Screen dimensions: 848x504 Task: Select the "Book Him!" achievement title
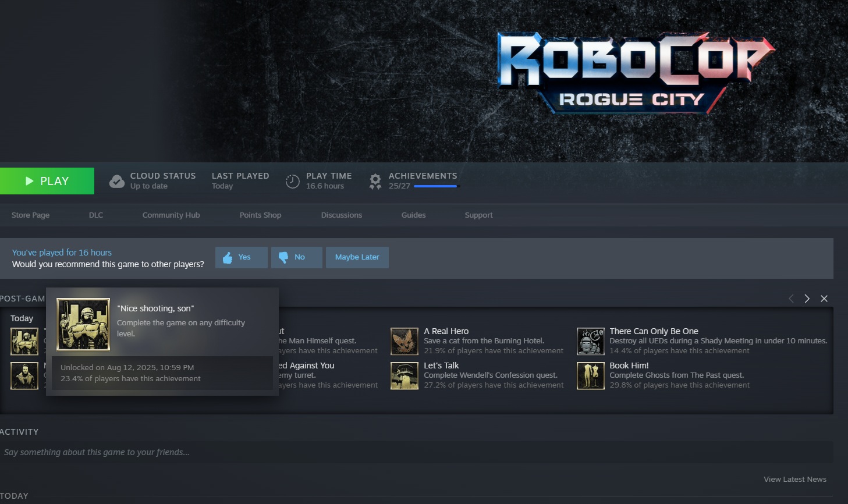[x=629, y=365]
